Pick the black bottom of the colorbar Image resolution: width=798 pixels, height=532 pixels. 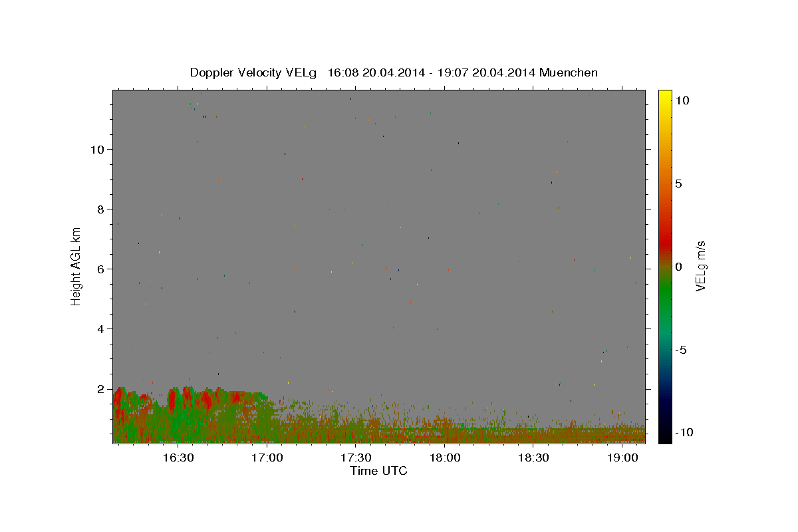point(665,437)
